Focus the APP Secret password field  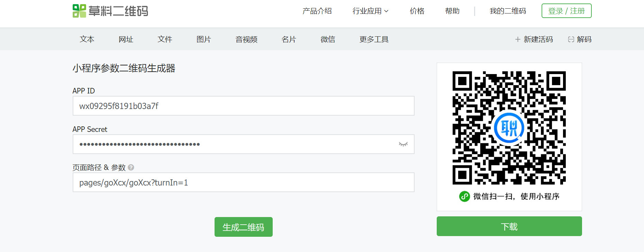tap(244, 144)
